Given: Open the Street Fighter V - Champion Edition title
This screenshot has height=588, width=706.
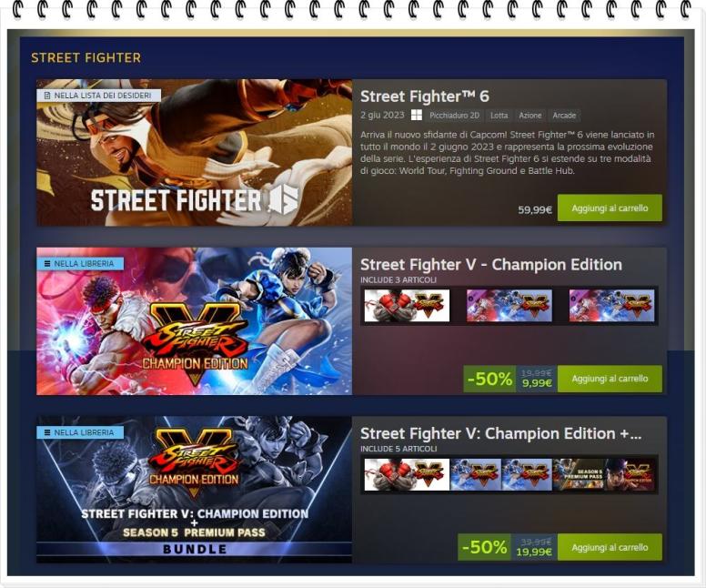Looking at the screenshot, I should coord(491,265).
